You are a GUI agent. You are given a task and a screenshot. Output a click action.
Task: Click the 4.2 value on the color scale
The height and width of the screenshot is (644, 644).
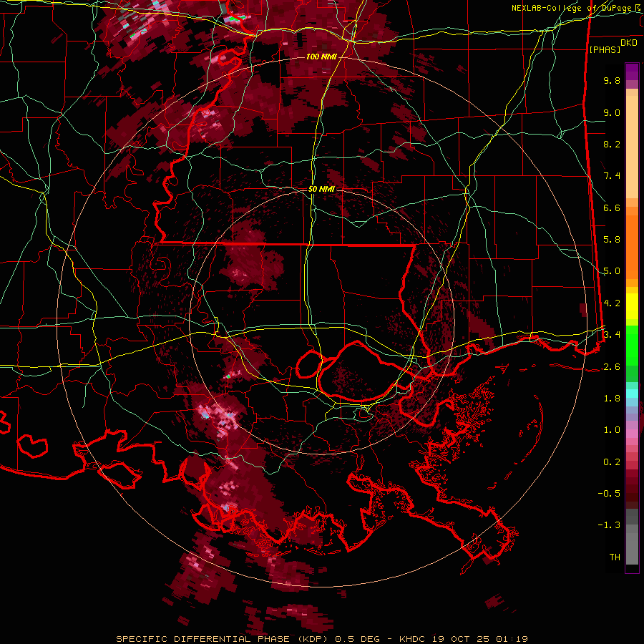point(612,303)
